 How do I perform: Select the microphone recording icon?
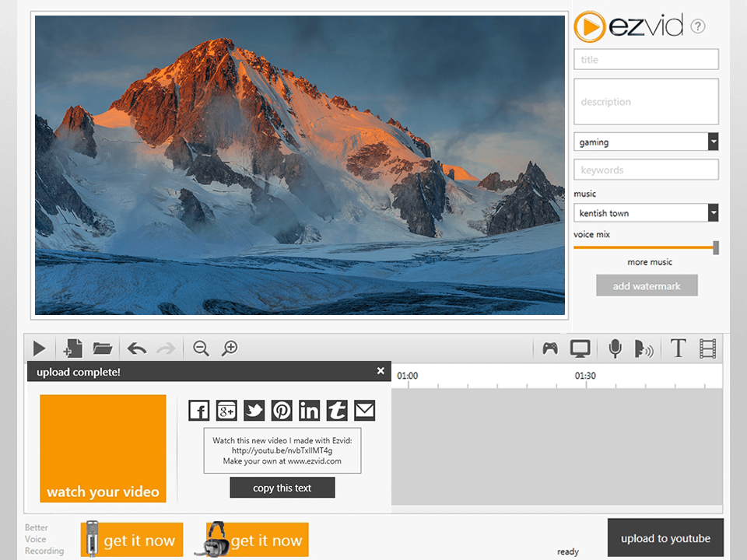point(614,348)
